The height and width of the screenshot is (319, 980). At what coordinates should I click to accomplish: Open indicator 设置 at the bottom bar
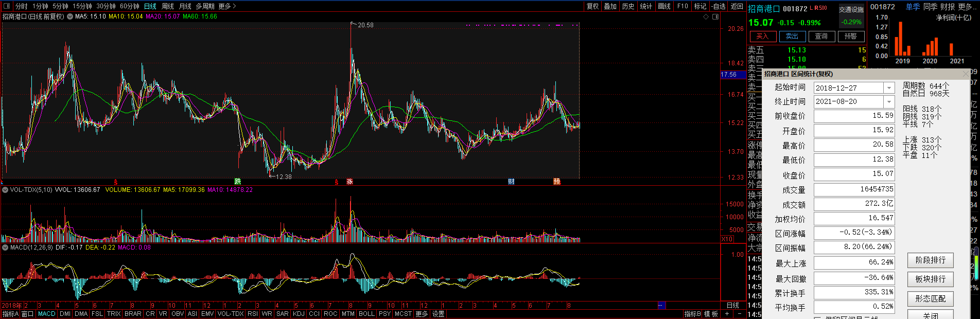click(x=438, y=314)
